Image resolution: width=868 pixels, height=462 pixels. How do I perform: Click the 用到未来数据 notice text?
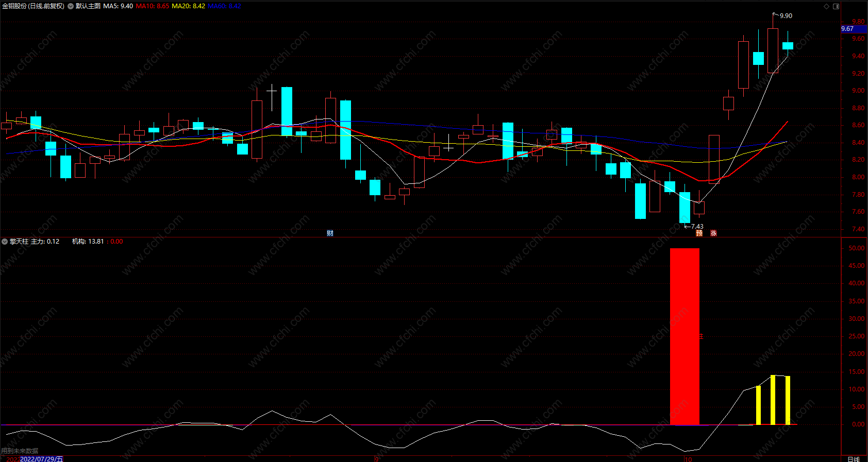click(20, 451)
